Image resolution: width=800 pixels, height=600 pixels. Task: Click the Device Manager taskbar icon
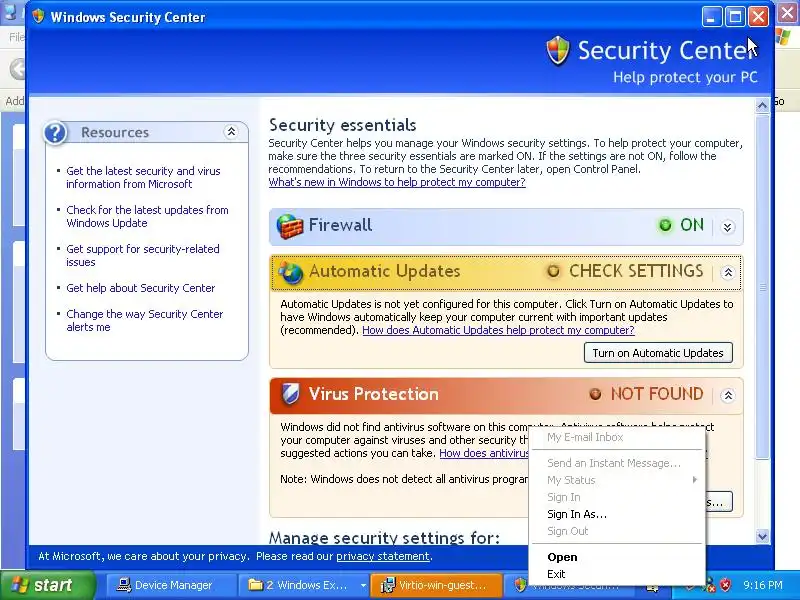click(x=123, y=585)
